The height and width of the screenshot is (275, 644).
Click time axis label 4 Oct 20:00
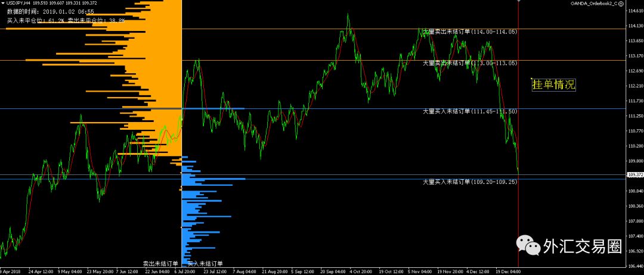pos(361,271)
